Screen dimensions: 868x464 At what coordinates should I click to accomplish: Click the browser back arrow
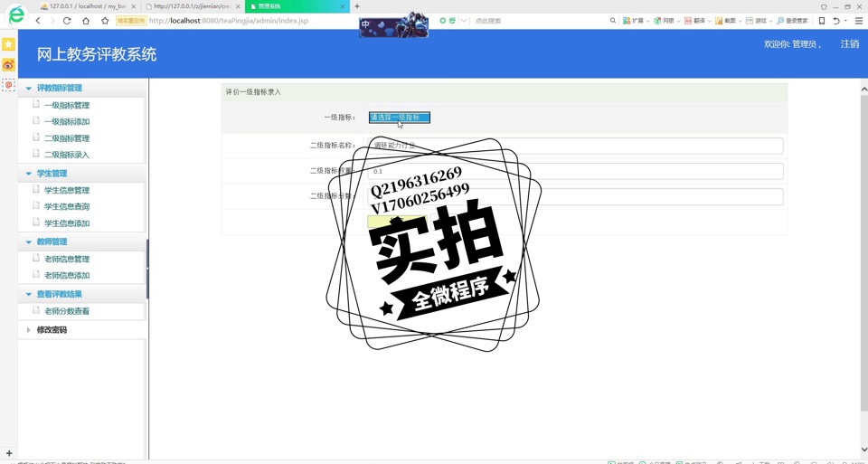38,21
